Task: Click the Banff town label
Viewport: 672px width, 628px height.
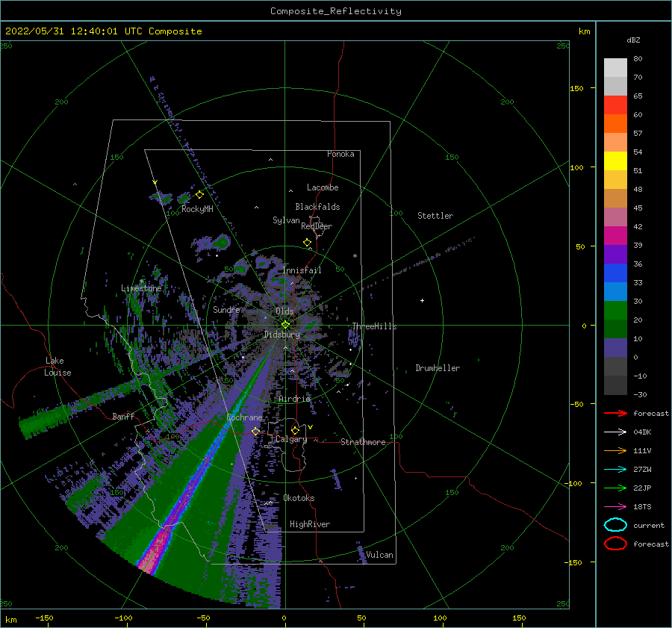Action: pos(123,417)
